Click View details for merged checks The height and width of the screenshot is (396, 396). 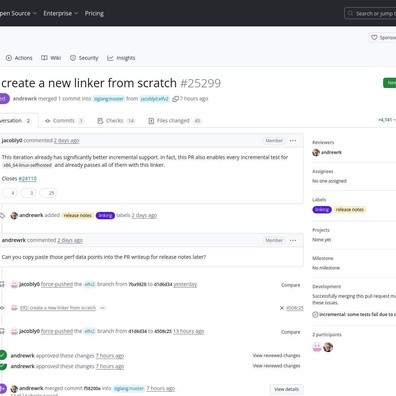point(287,389)
